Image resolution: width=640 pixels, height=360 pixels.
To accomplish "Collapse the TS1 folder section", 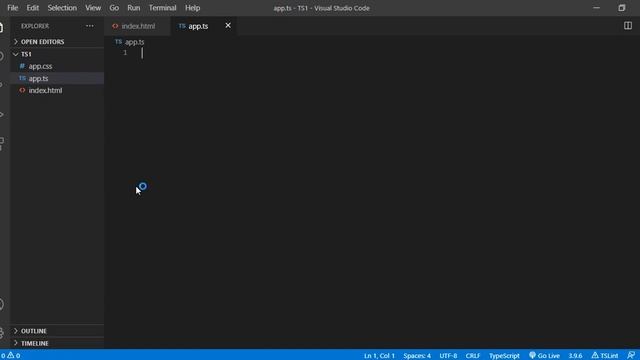I will [x=57, y=54].
